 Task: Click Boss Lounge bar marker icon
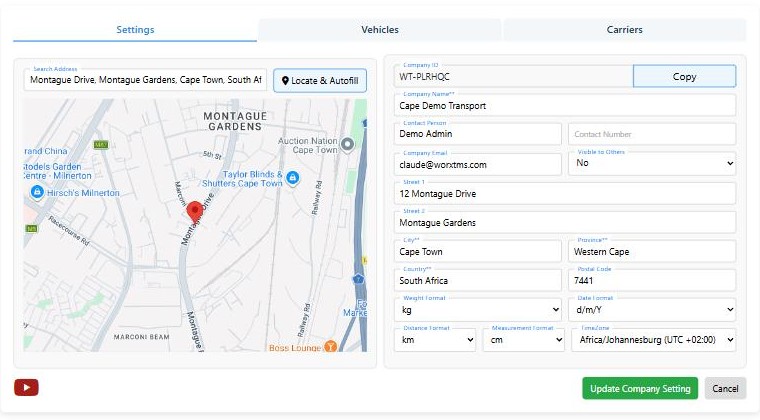click(x=330, y=346)
